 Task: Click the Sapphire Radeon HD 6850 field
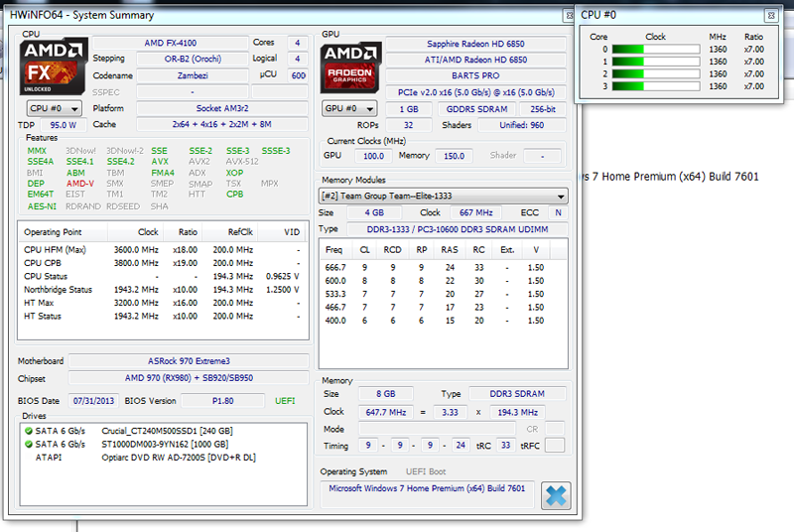tap(475, 44)
